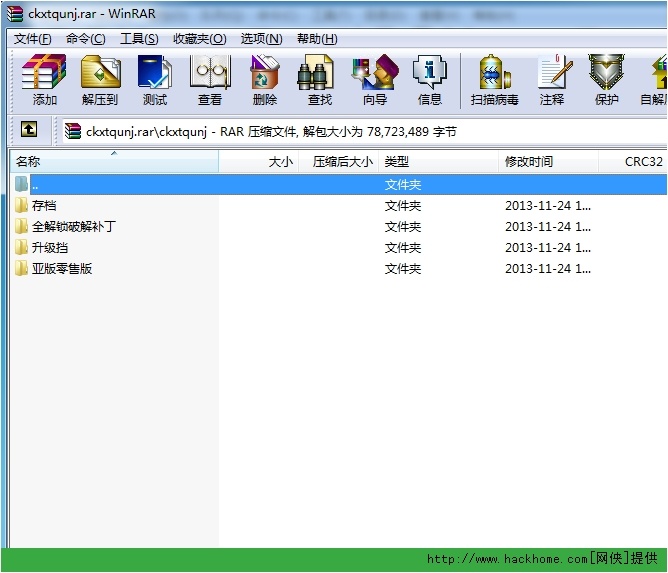668x573 pixels.
Task: Click the 亚版零售版 folder icon
Action: [x=21, y=268]
